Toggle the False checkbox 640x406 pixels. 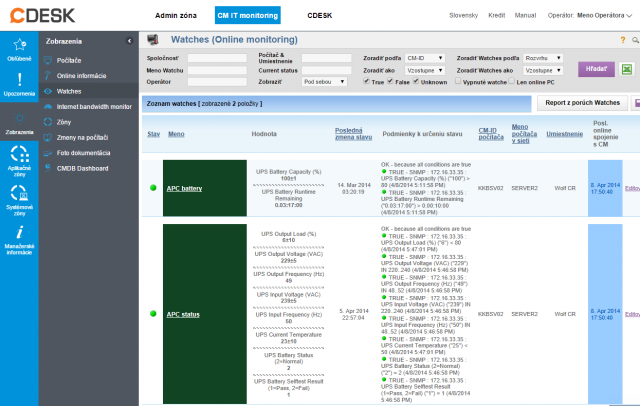click(x=391, y=81)
